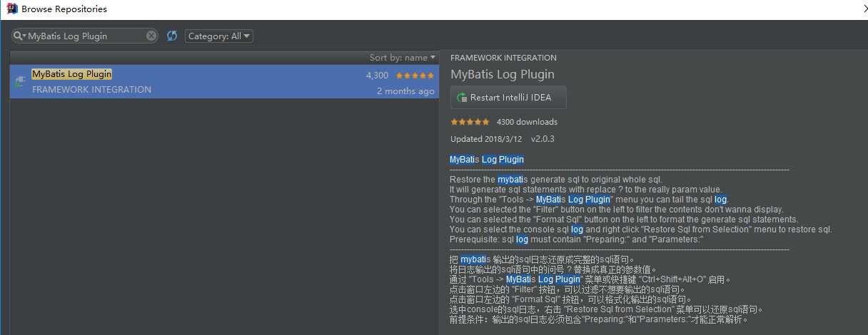Select the MyBatis Log Plugin list row
This screenshot has height=335, width=868.
(224, 82)
